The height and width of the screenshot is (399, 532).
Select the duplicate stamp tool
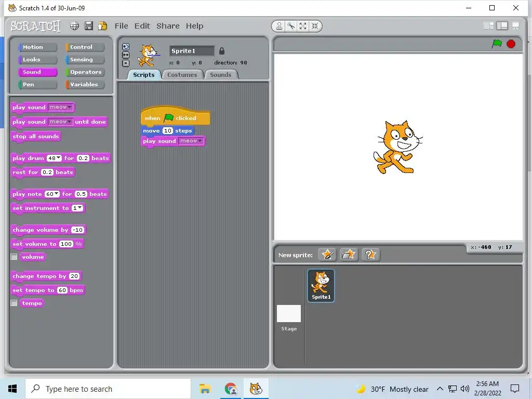279,26
